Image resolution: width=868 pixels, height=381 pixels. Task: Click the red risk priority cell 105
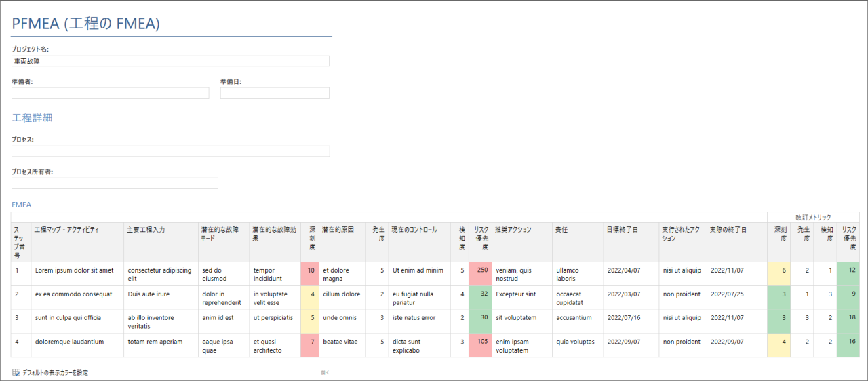click(480, 345)
